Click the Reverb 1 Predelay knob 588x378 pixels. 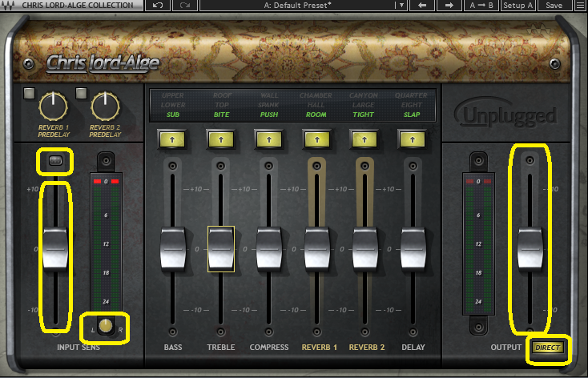pyautogui.click(x=54, y=103)
